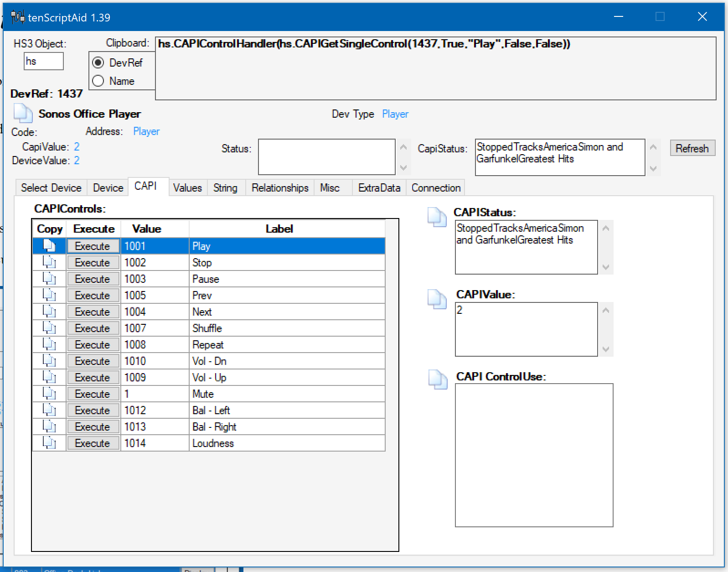728x572 pixels.
Task: Click the copy icon beside CAPI ControlUse
Action: tap(438, 380)
